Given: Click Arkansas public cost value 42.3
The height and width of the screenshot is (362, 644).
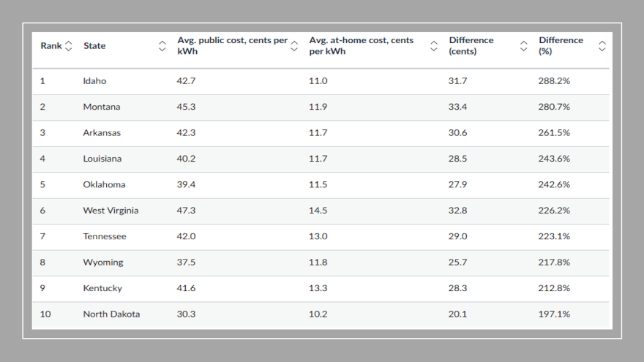Looking at the screenshot, I should [186, 133].
